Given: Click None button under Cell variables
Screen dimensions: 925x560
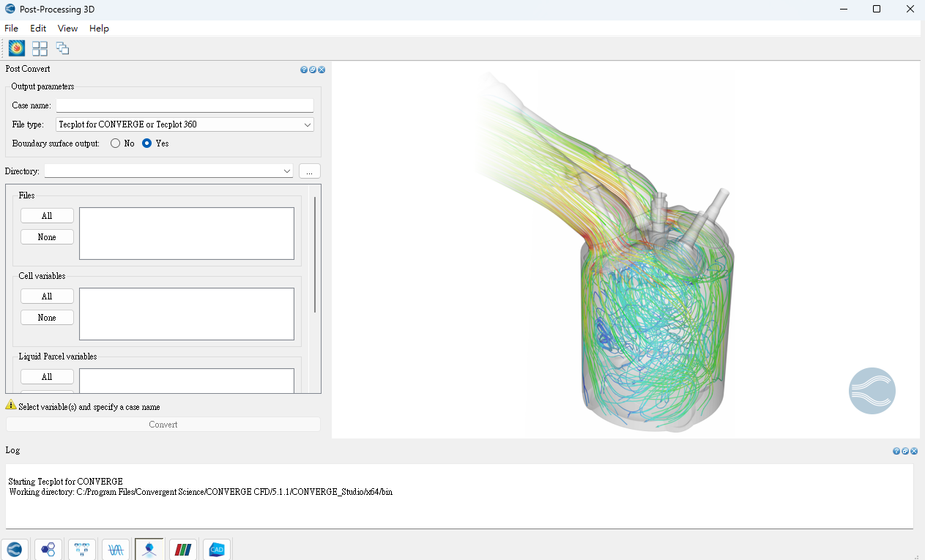Looking at the screenshot, I should click(x=47, y=318).
